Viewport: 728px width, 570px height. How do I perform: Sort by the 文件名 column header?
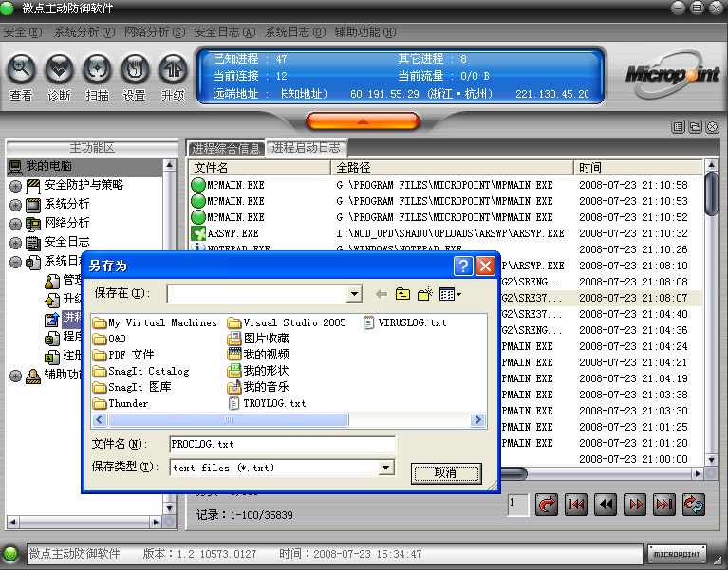(x=260, y=168)
